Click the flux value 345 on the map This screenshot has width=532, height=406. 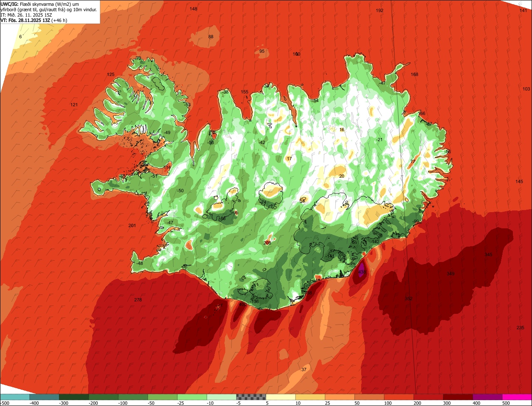(488, 254)
